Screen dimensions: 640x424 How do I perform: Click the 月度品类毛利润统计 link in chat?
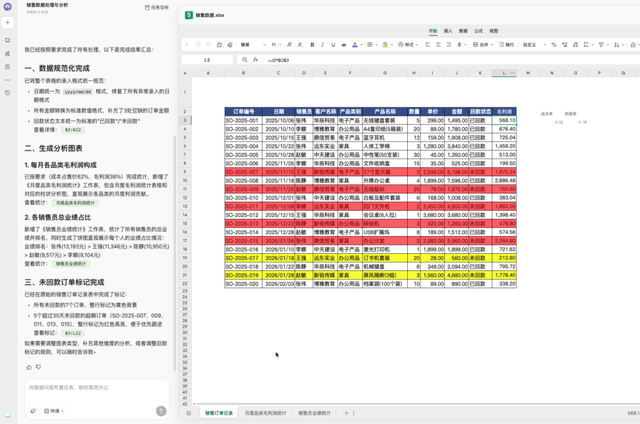pyautogui.click(x=75, y=203)
